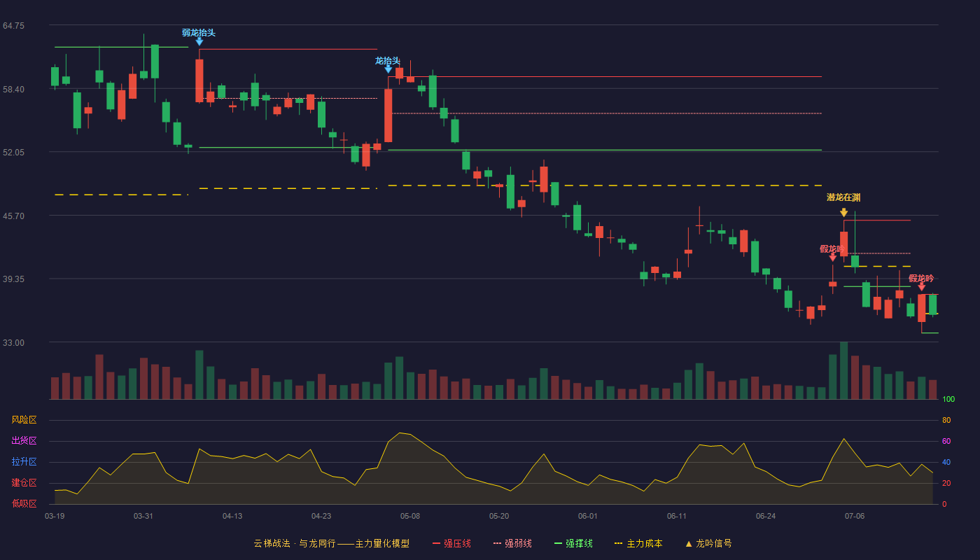Screen dimensions: 980x560
Task: Click the 80 indicator scale label
Action: (x=946, y=421)
